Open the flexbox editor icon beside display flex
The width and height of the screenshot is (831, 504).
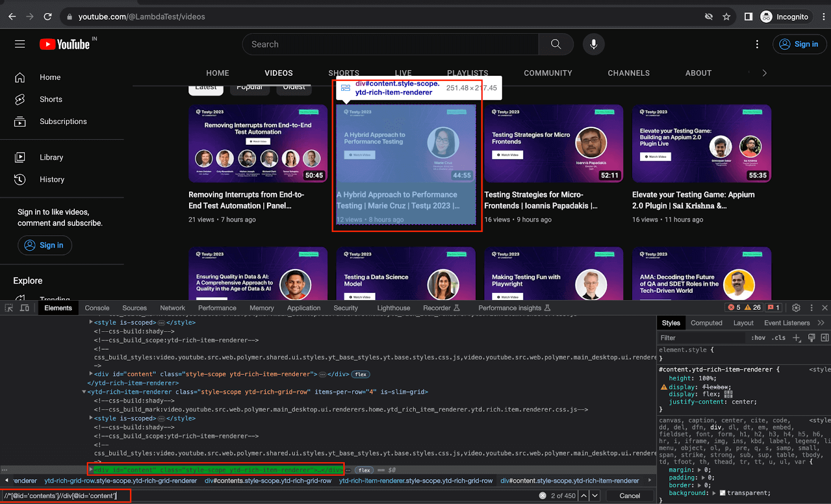coord(728,394)
